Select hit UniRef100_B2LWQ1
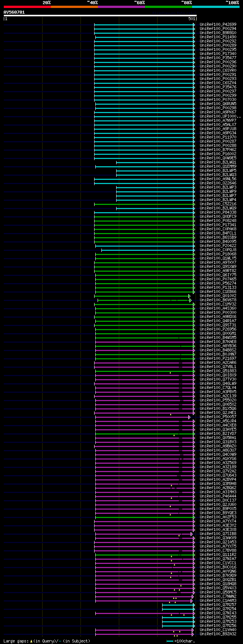The height and width of the screenshot is (644, 243). tap(218, 162)
